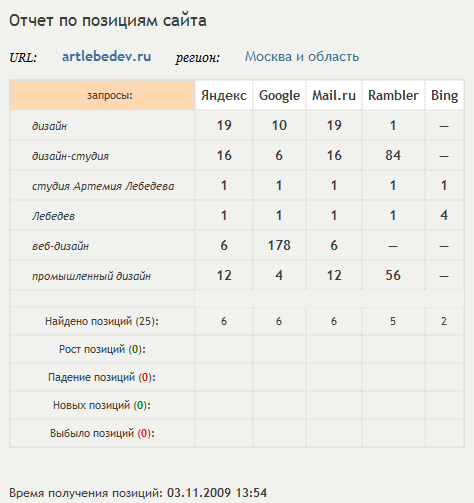The height and width of the screenshot is (503, 474).
Task: Click the Mail.ru column header
Action: click(334, 96)
